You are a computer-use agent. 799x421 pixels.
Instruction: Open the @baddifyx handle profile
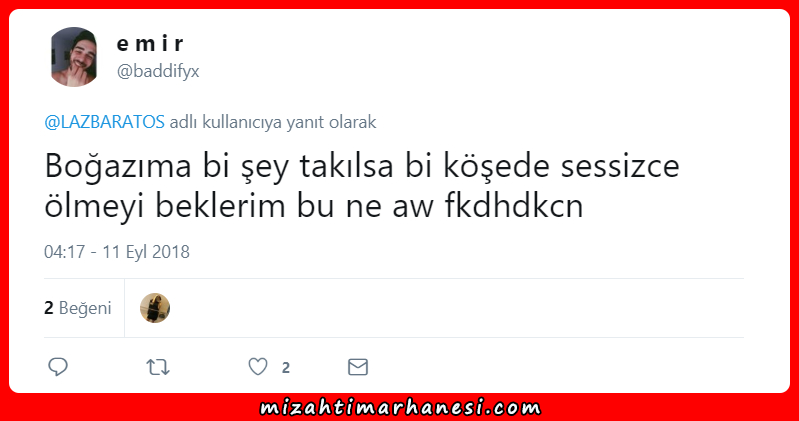pos(158,71)
